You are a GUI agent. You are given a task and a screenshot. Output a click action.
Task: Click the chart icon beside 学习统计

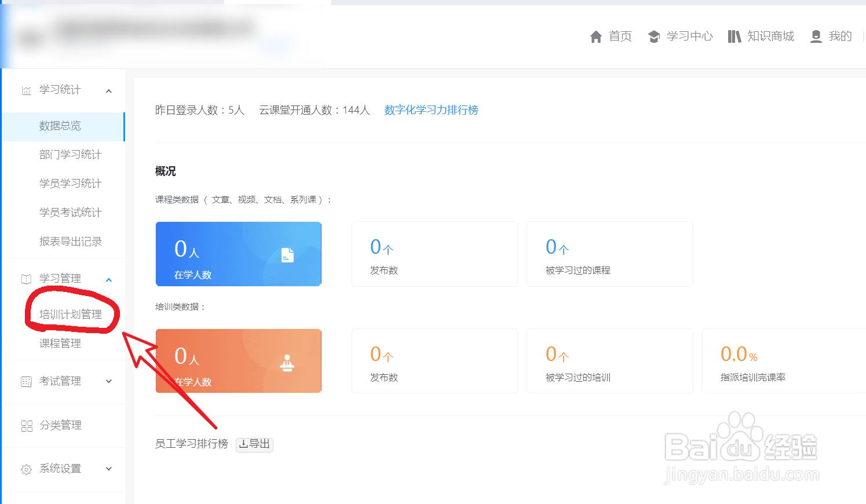[x=26, y=91]
